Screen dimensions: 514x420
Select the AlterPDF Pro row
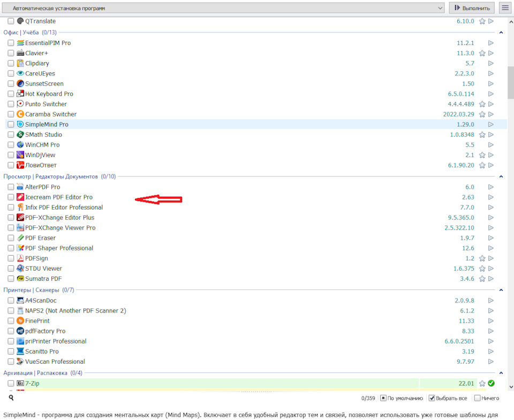pos(256,187)
